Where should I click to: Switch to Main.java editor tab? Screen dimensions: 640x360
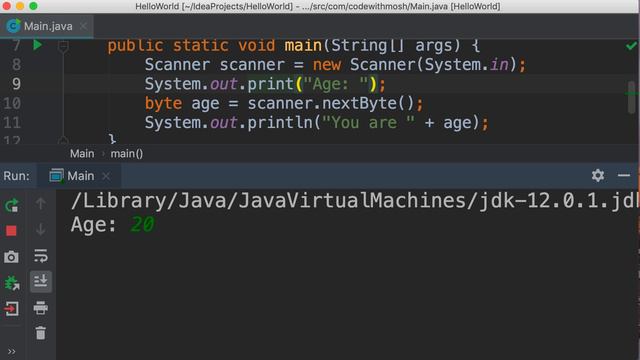pyautogui.click(x=48, y=26)
